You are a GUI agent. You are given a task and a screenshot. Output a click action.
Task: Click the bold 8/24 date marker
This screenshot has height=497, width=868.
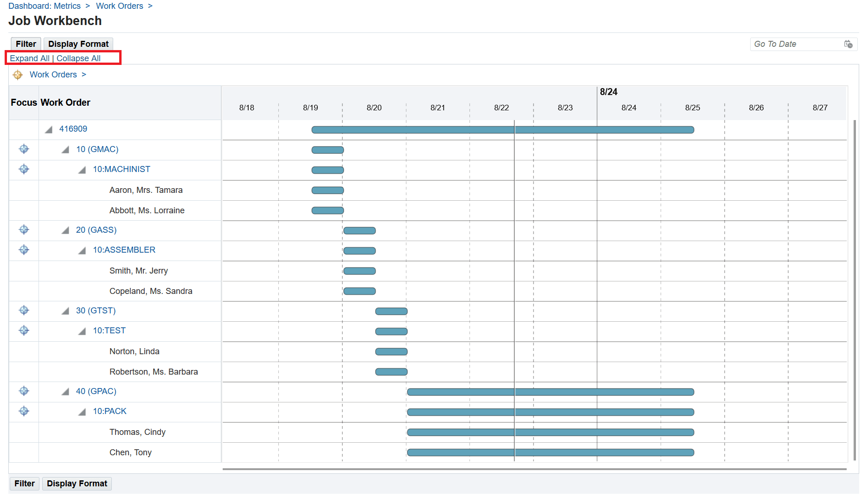point(609,92)
